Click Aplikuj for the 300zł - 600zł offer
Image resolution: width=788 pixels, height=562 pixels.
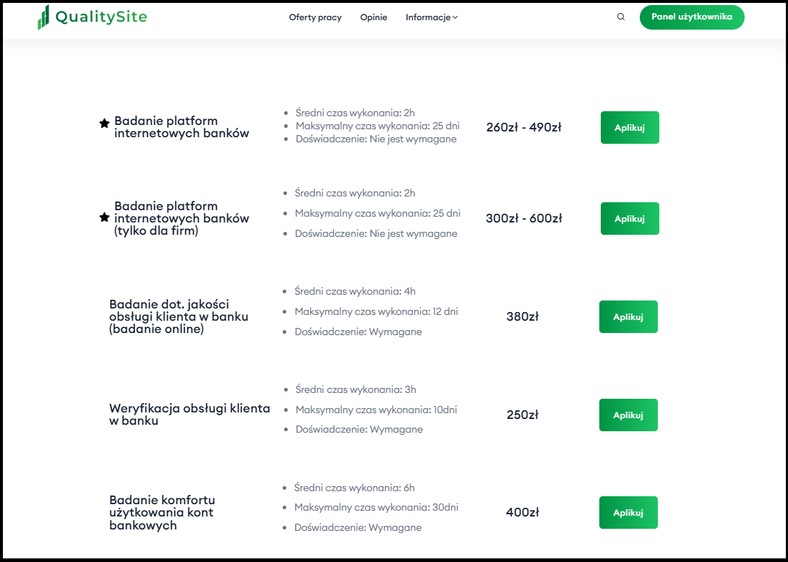click(x=630, y=219)
